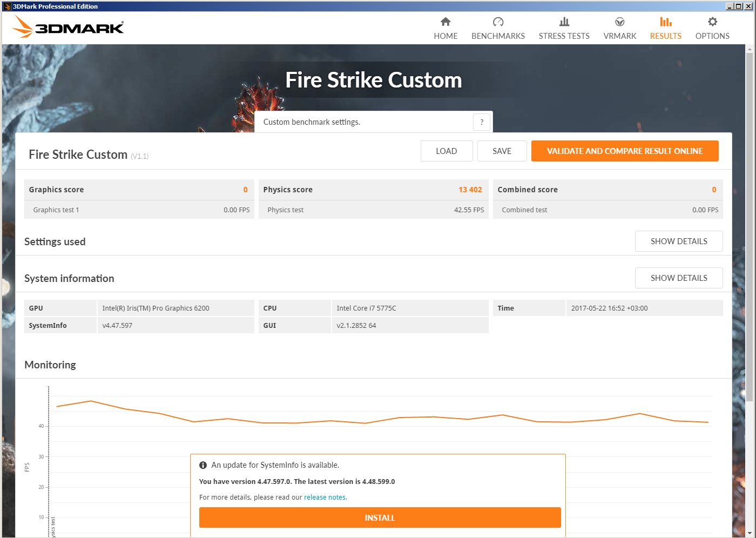Click CPU value Intel Core i7 5775C

[366, 308]
